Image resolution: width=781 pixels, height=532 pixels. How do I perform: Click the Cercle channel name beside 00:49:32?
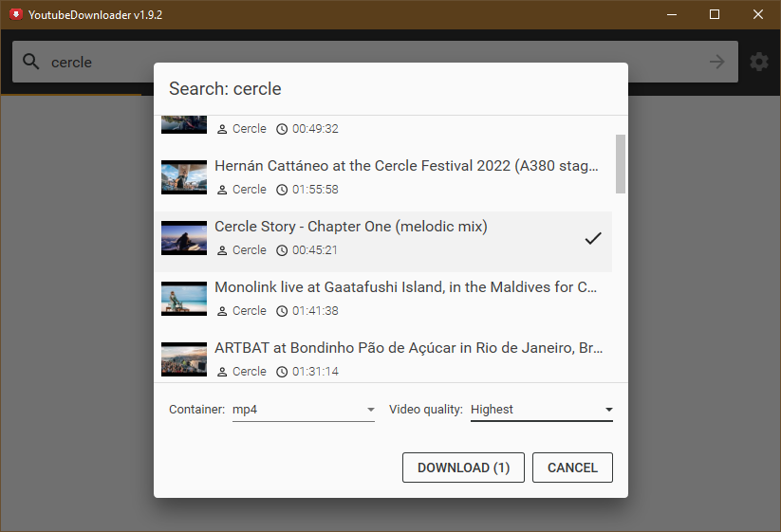click(250, 129)
